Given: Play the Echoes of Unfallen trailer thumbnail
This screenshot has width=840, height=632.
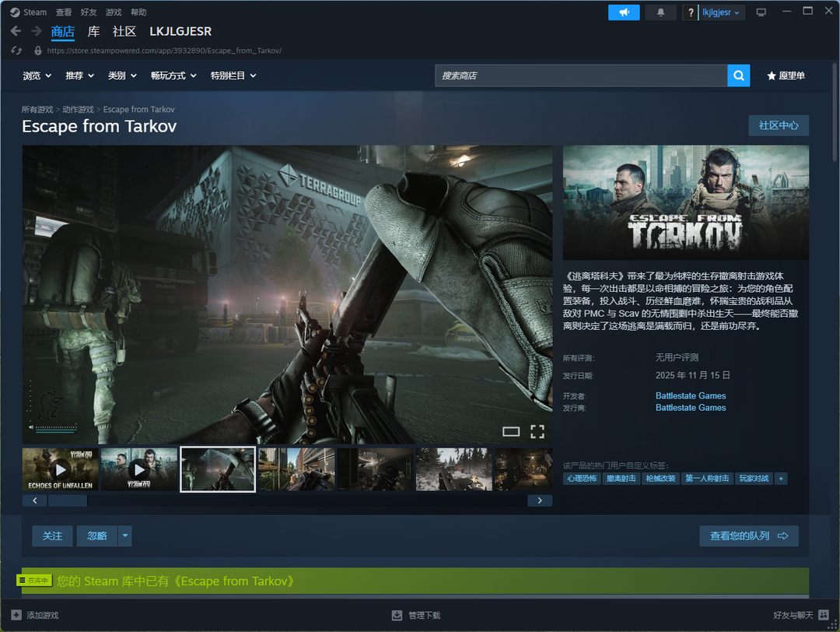Looking at the screenshot, I should (x=61, y=469).
